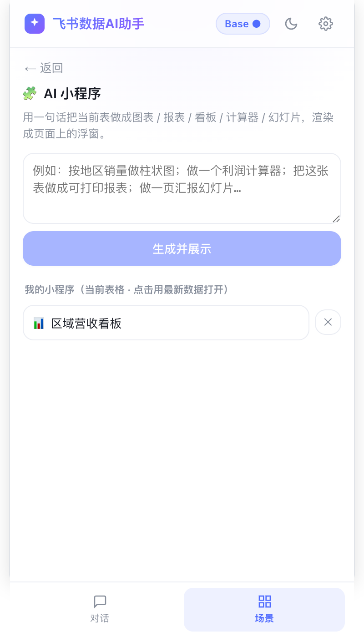
Task: Click the back arrow next to 返回
Action: (30, 68)
